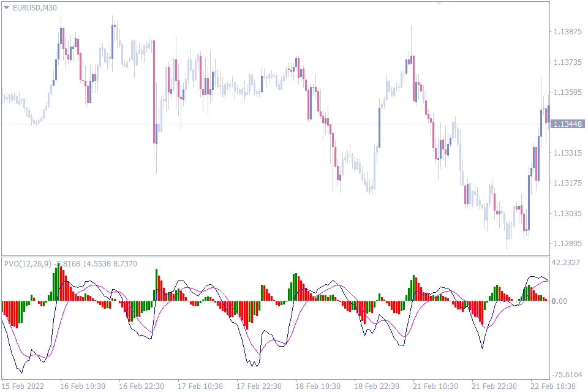Open the PVO(12,26,9) indicator properties

(28, 262)
